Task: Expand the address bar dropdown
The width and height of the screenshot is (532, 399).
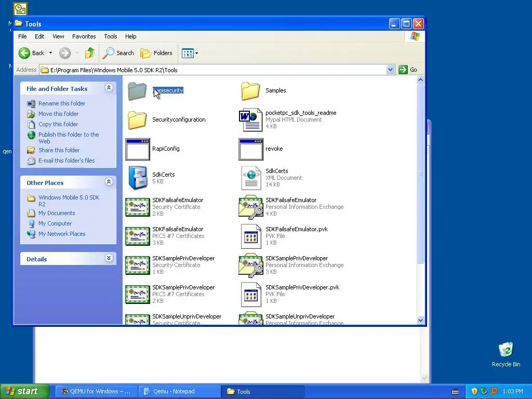Action: tap(390, 70)
